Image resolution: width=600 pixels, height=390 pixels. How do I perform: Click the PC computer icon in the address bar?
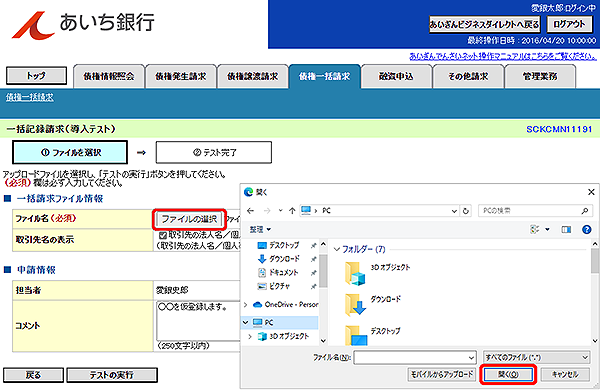tap(306, 210)
